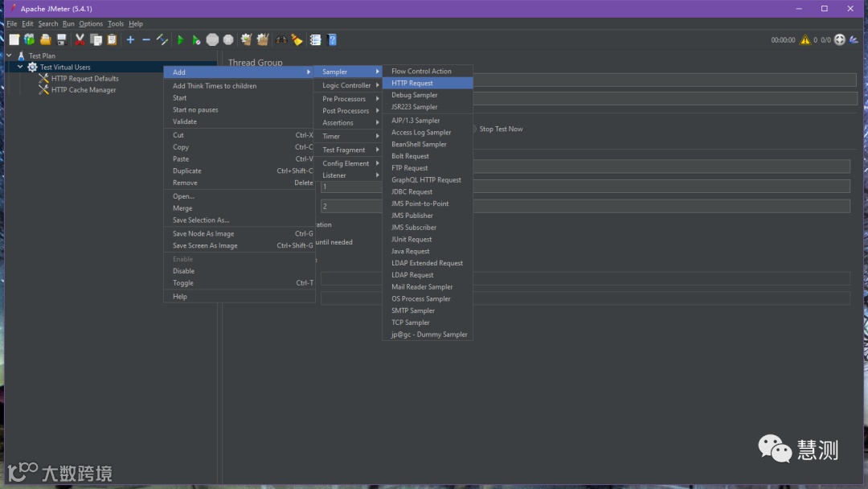
Task: Click Save Node As Image
Action: point(240,234)
